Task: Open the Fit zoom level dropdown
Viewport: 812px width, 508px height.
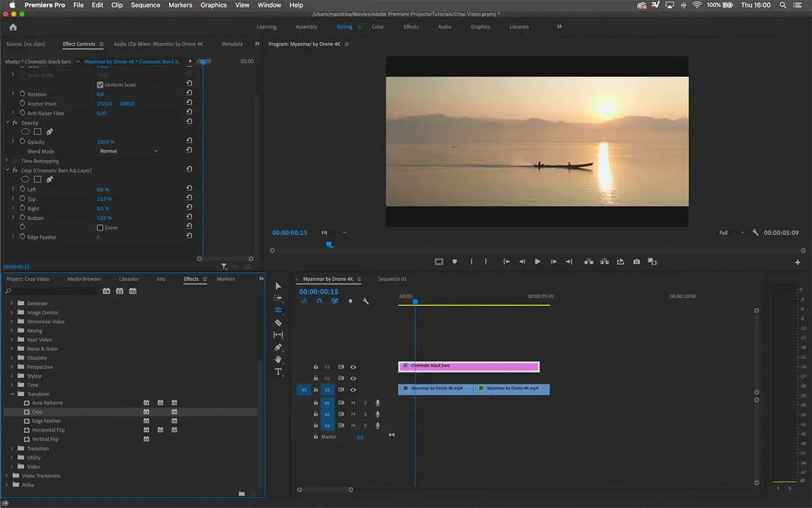Action: 334,233
